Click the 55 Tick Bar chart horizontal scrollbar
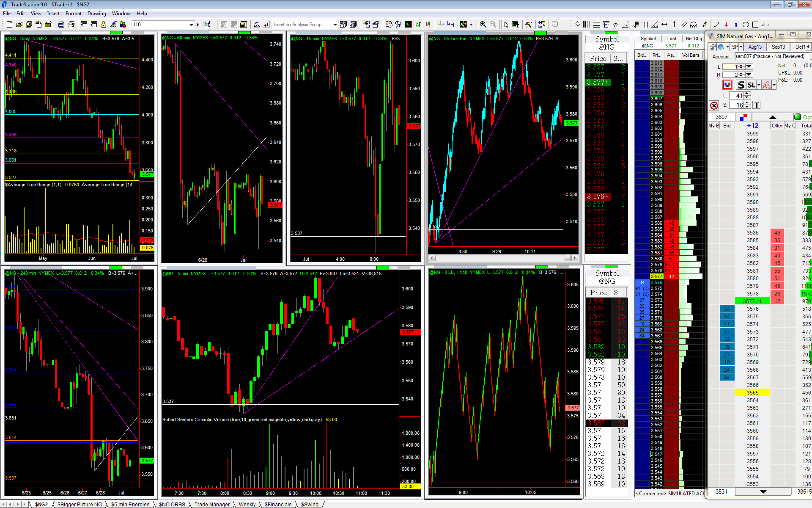Image resolution: width=812 pixels, height=508 pixels. tap(503, 258)
